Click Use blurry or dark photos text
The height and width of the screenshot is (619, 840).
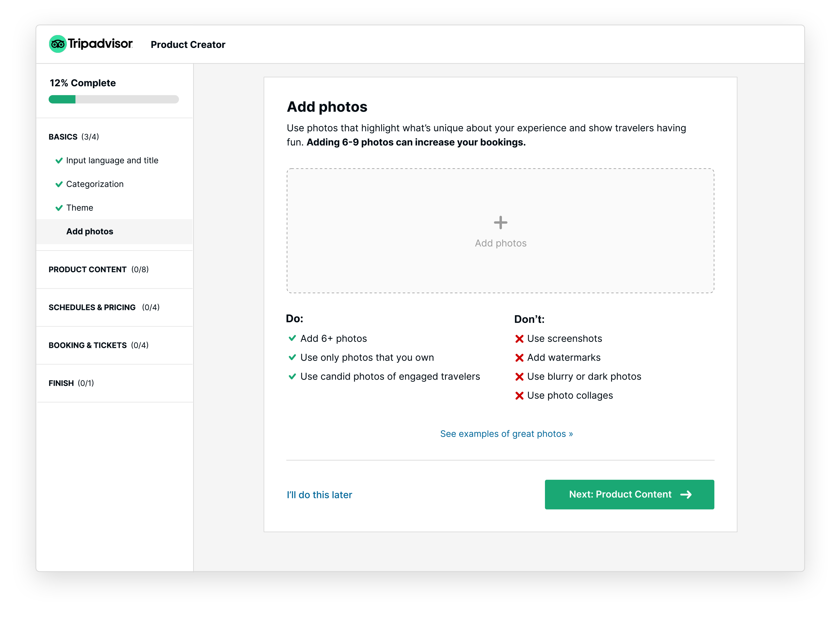coord(584,376)
